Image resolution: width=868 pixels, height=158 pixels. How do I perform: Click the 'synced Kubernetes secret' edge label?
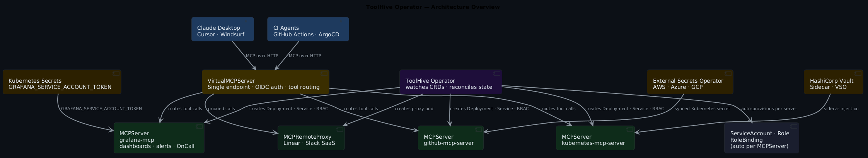point(703,109)
